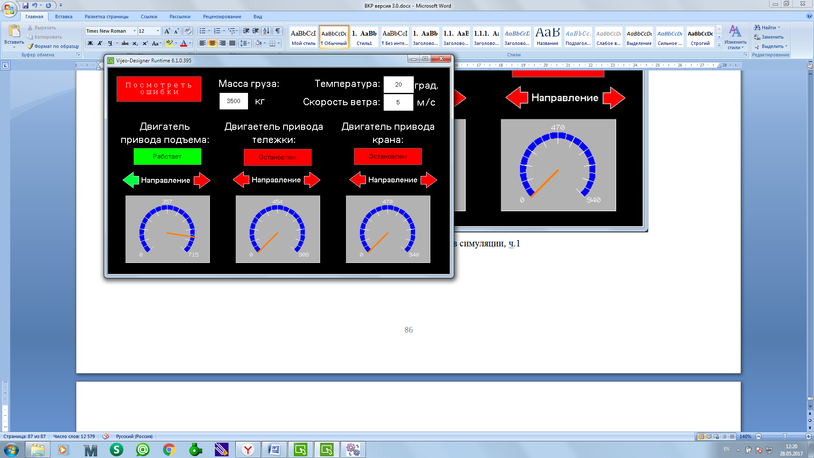Click Формат по образцу format painter
Viewport: 814px width, 458px height.
tap(53, 46)
